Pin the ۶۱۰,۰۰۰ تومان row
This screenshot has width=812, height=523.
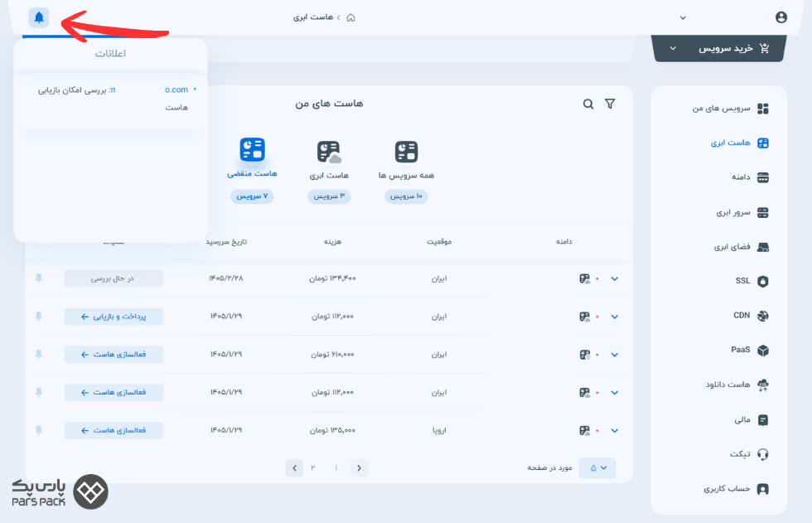pos(39,355)
